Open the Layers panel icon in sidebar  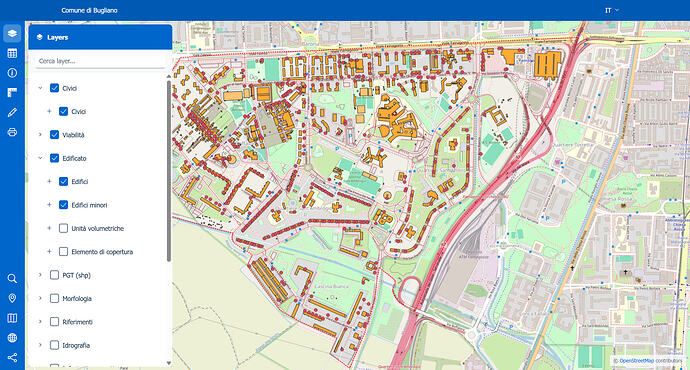(x=12, y=33)
